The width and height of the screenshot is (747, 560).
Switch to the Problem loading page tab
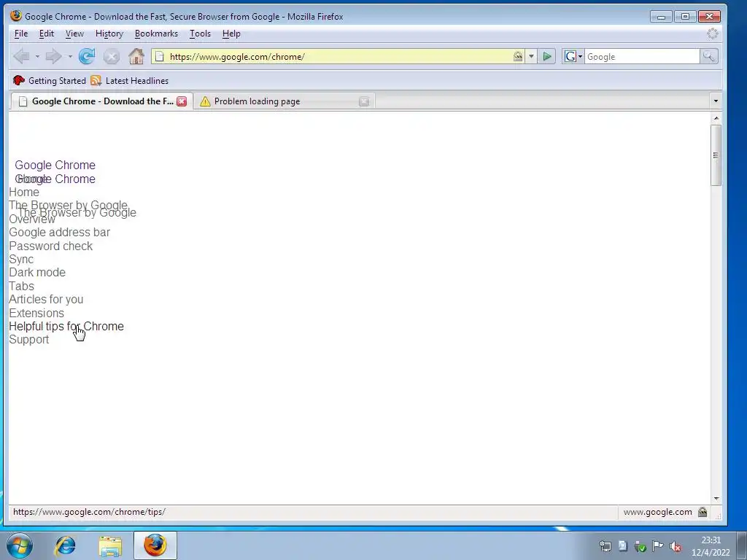point(284,101)
